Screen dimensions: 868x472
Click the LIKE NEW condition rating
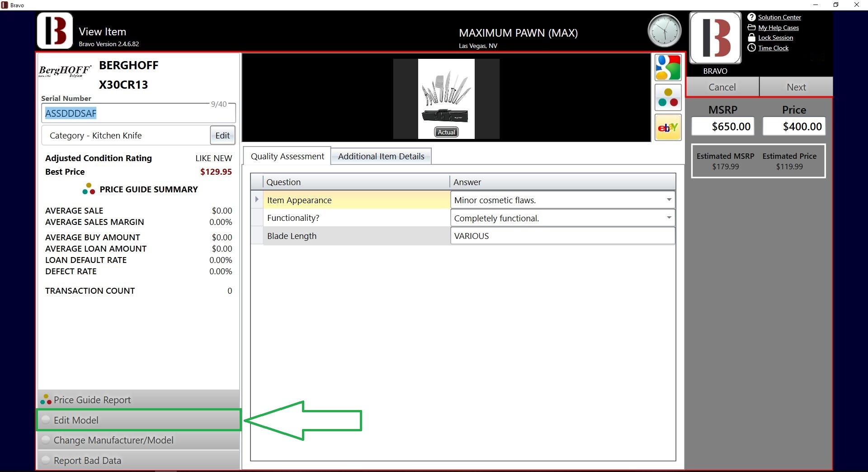click(213, 158)
